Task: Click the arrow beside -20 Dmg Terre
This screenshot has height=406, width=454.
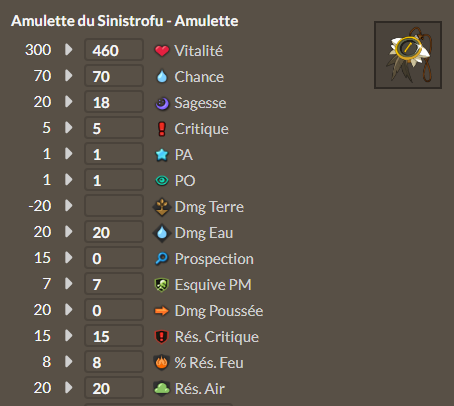Action: tap(69, 205)
